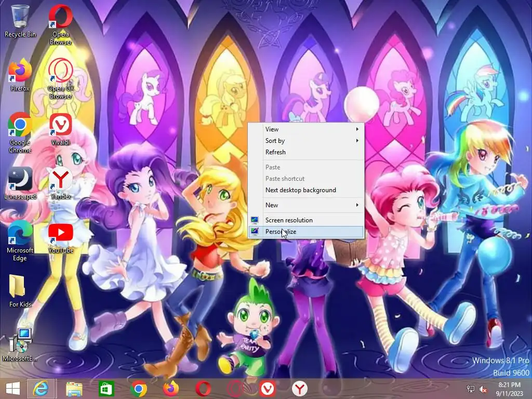Open Screen resolution from context menu
Screen dimensions: 532x399
click(306, 220)
